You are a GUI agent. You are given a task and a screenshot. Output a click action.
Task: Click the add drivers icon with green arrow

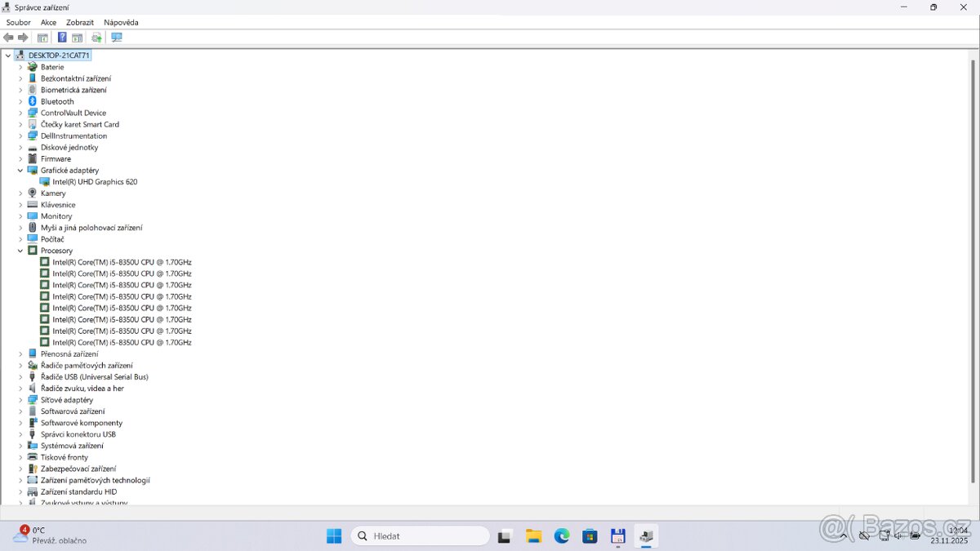96,38
